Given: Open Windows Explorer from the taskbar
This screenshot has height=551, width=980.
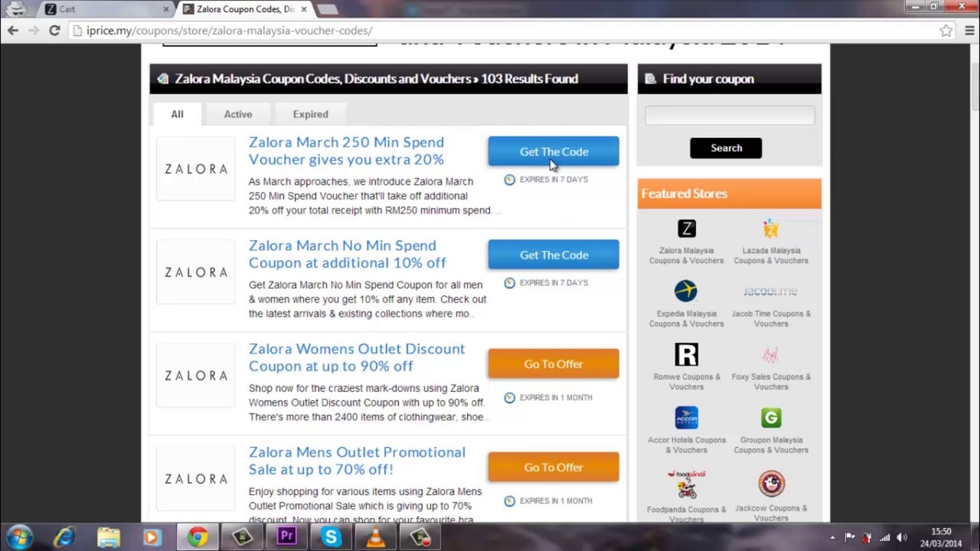Looking at the screenshot, I should coord(109,537).
